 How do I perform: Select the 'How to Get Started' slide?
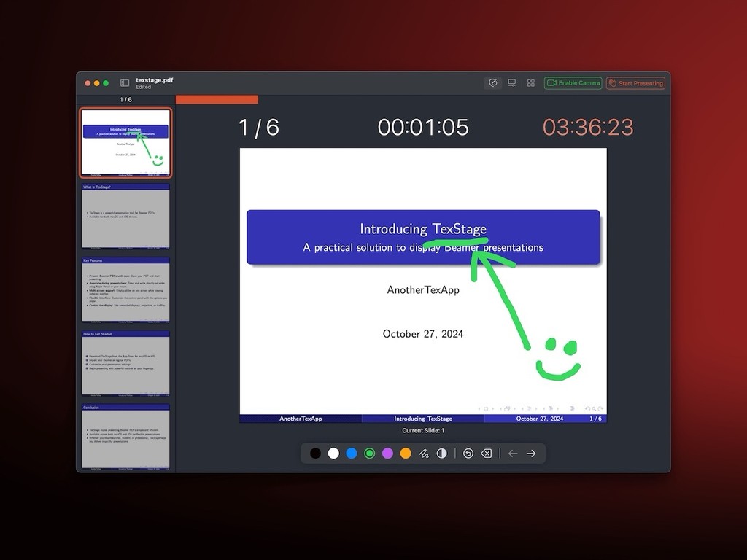[125, 365]
